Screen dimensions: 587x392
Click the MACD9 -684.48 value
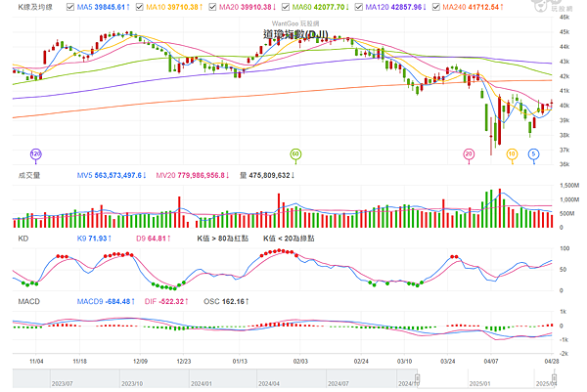point(106,301)
